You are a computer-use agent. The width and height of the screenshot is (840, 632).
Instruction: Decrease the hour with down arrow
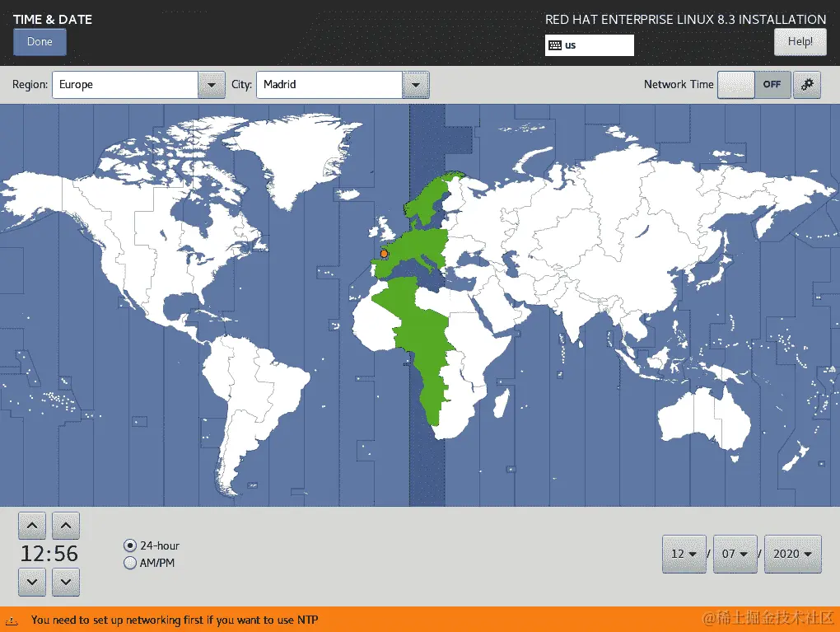point(32,582)
